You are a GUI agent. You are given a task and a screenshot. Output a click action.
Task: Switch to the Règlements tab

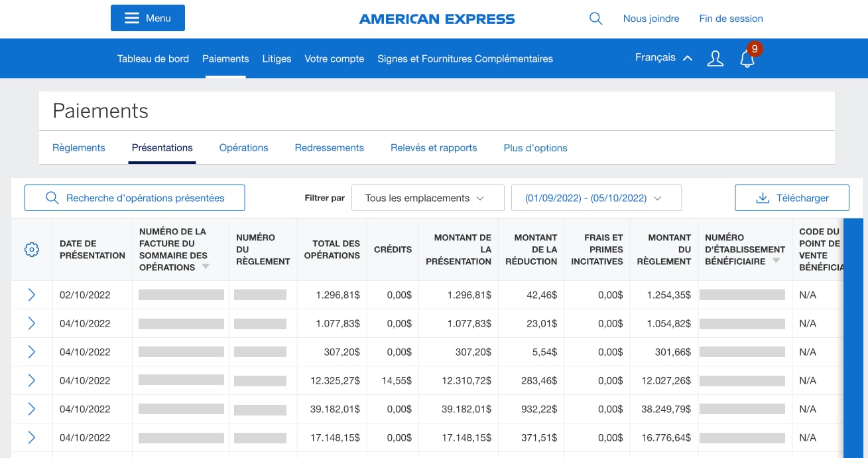coord(79,148)
